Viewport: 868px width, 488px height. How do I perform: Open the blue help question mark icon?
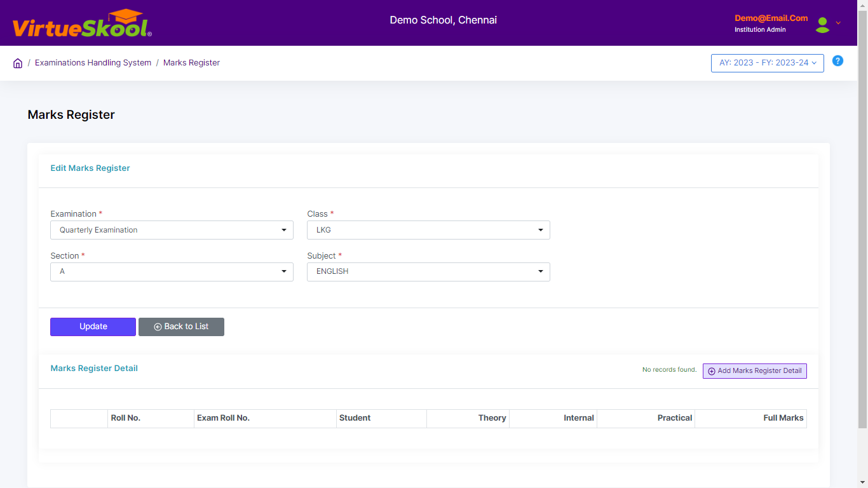[837, 61]
